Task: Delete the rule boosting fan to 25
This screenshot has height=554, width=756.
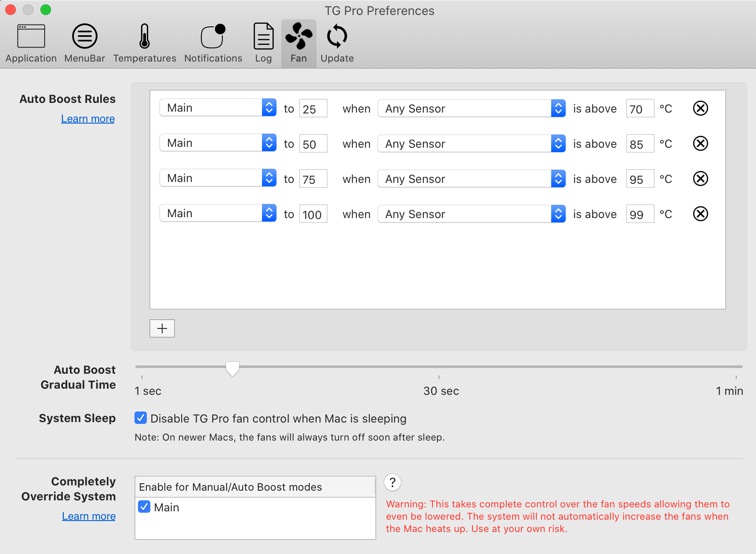Action: click(701, 108)
